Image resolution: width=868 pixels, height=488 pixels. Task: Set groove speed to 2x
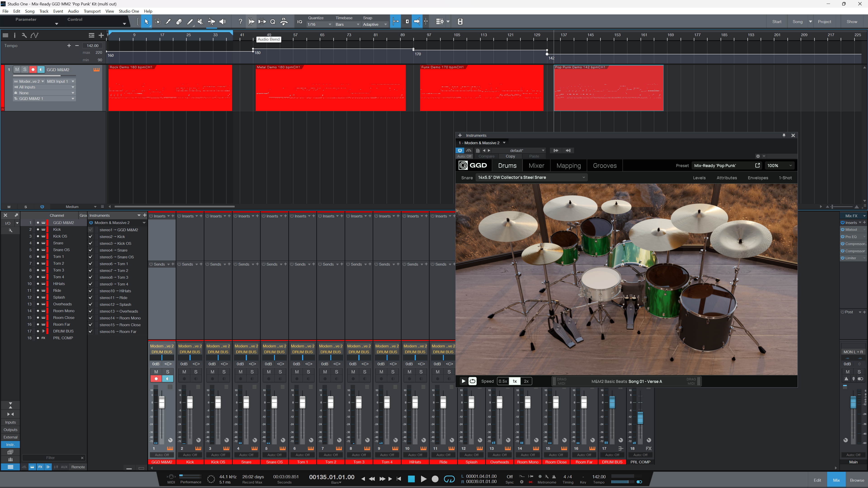(526, 381)
